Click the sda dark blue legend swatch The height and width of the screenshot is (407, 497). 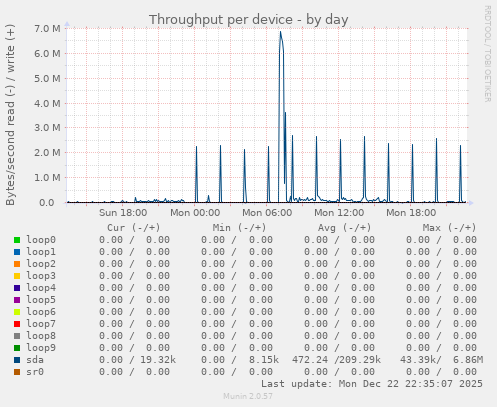[17, 360]
